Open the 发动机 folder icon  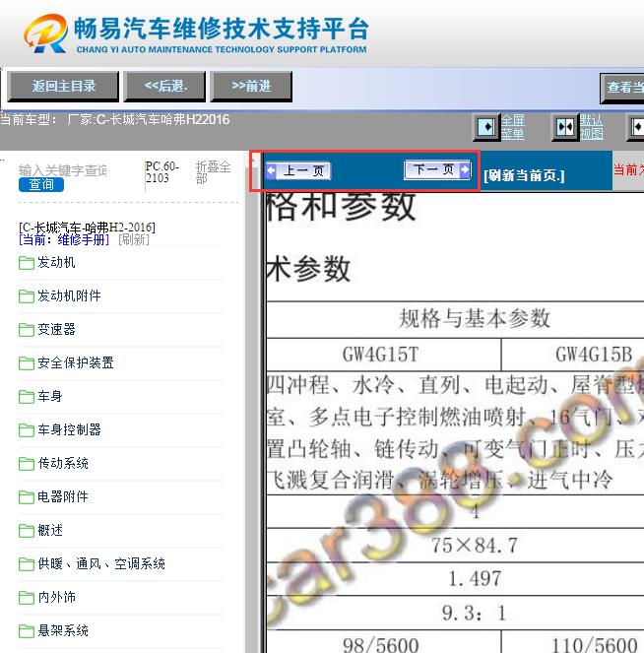(27, 263)
